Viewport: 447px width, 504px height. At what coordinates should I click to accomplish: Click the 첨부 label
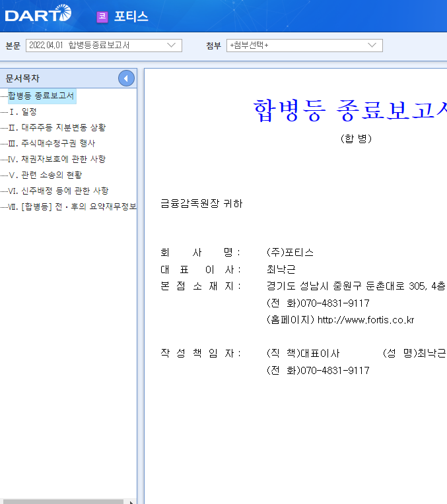[x=214, y=46]
